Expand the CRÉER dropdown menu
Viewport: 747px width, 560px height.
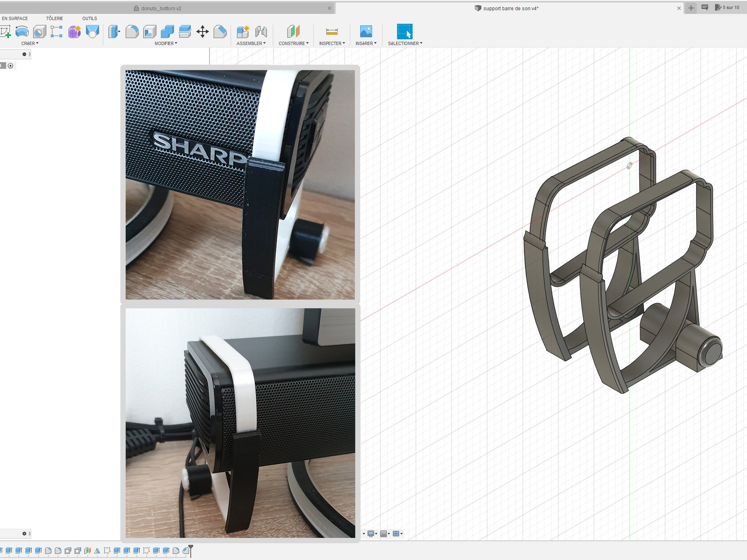[x=30, y=43]
